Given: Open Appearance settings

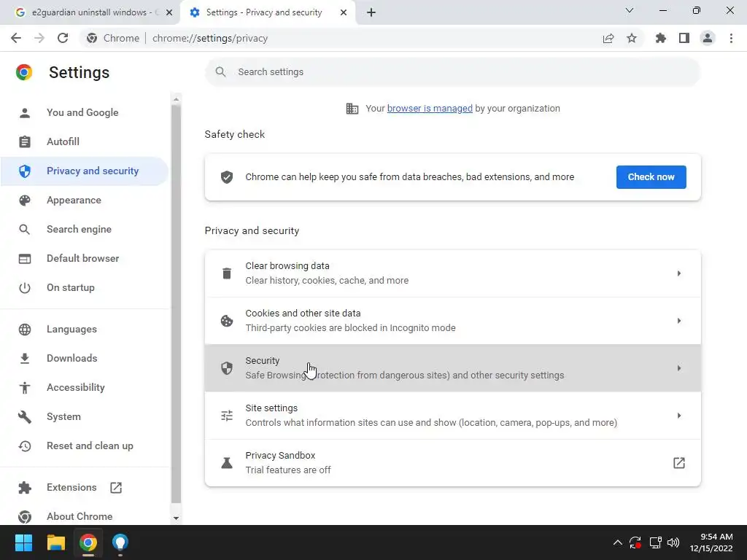Looking at the screenshot, I should [x=84, y=200].
